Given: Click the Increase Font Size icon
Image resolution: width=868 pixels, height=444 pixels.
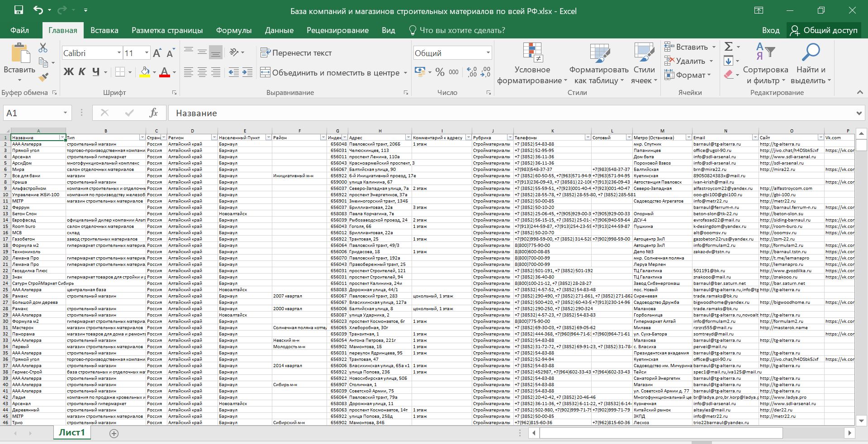Looking at the screenshot, I should point(157,53).
